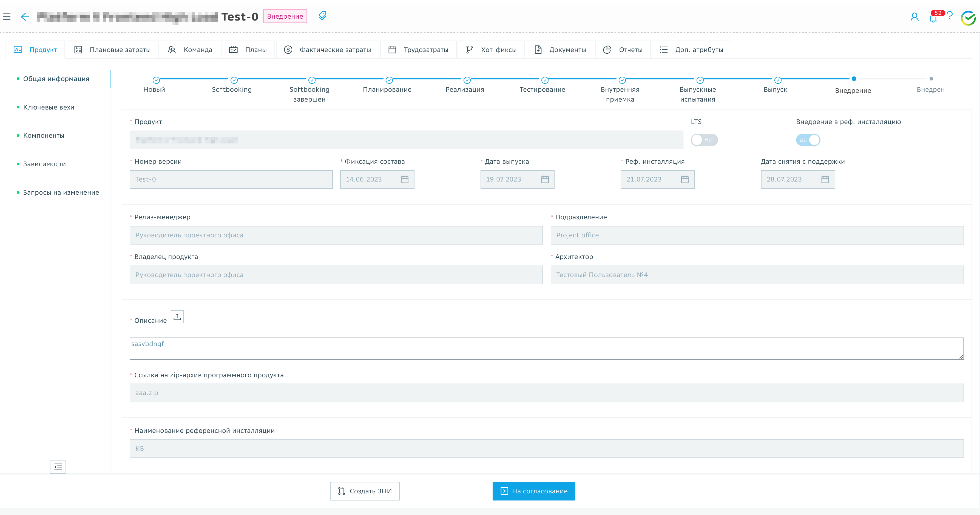Click the upload icon beside Описание
The width and height of the screenshot is (980, 515).
point(177,317)
